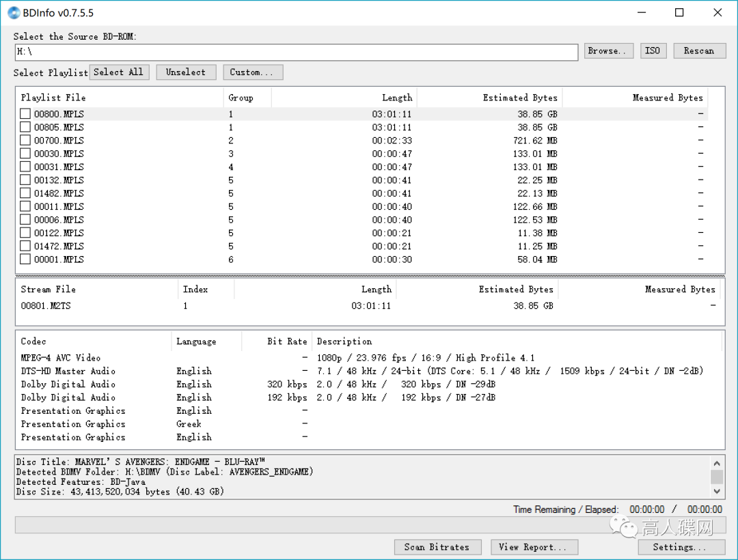This screenshot has width=738, height=560.
Task: Click the Stream File column header
Action: click(98, 289)
